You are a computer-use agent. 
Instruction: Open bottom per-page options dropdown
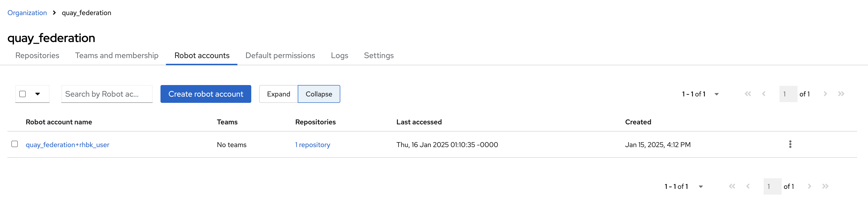click(x=701, y=187)
